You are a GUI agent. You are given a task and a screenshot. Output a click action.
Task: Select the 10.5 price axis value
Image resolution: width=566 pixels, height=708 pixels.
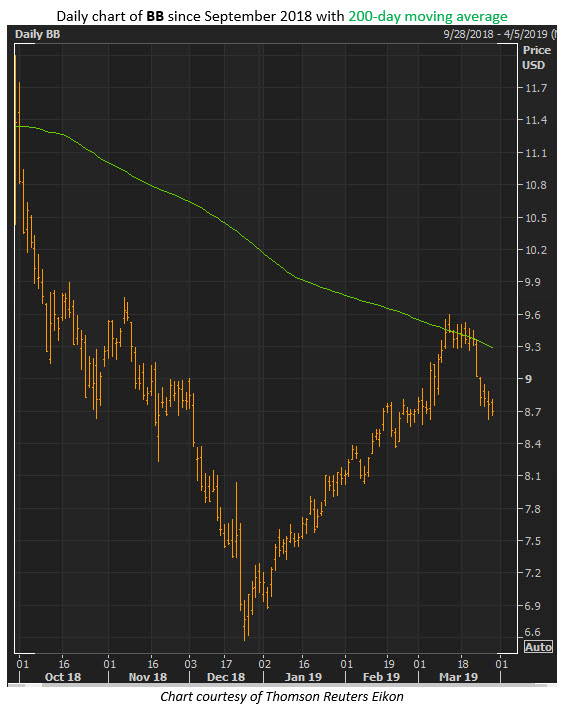pos(536,218)
